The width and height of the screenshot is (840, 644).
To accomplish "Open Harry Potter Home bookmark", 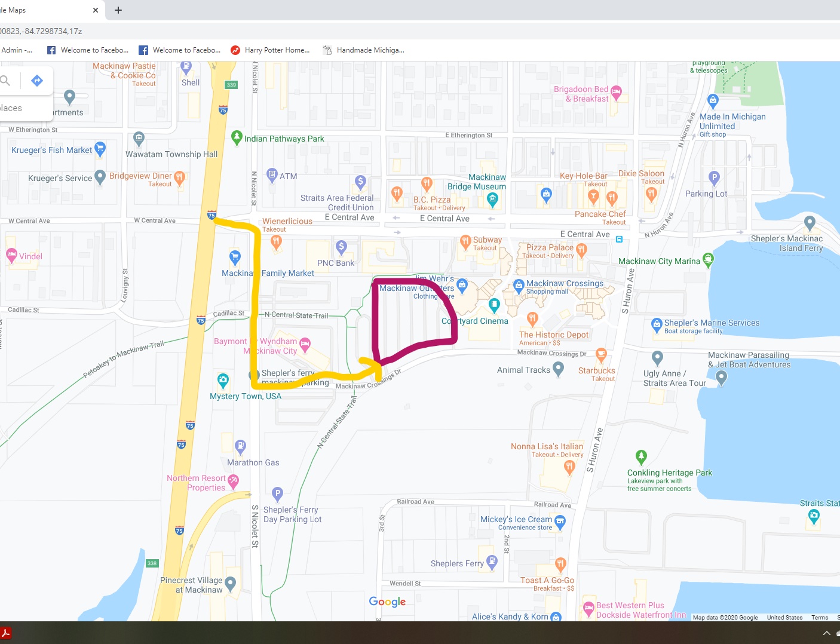I will pyautogui.click(x=270, y=50).
